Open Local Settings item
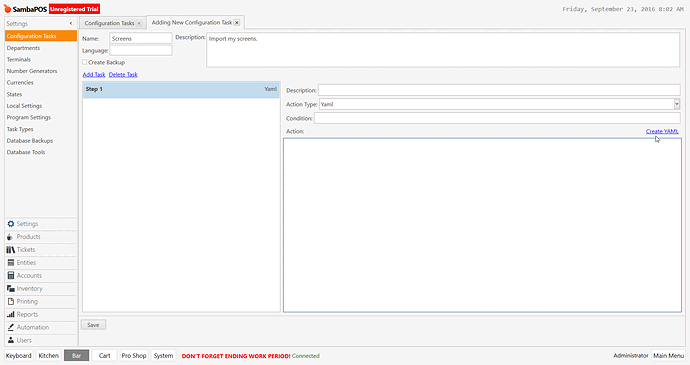690x365 pixels. pos(24,106)
